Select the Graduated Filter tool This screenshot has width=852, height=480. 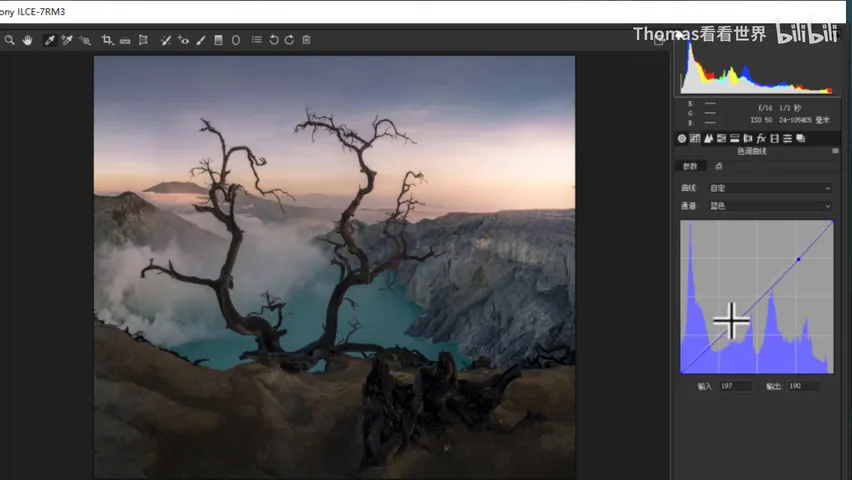(218, 40)
